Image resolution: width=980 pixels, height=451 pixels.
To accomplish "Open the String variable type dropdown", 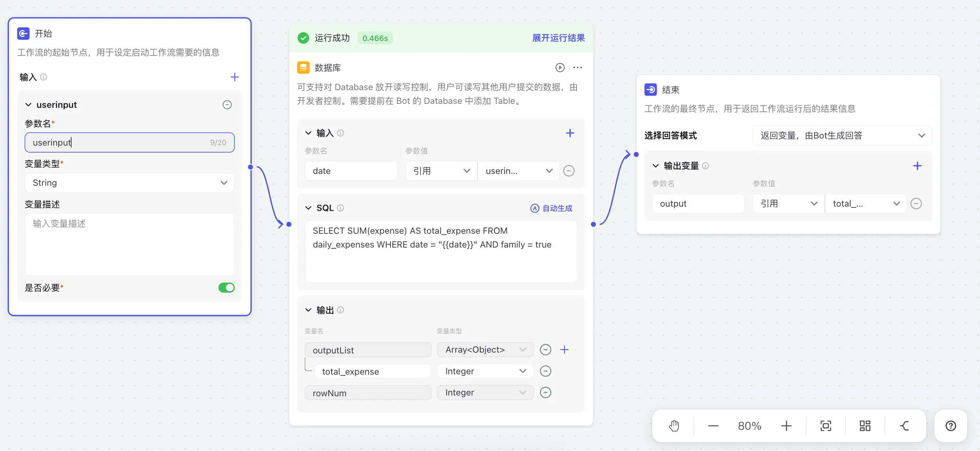I will [130, 183].
